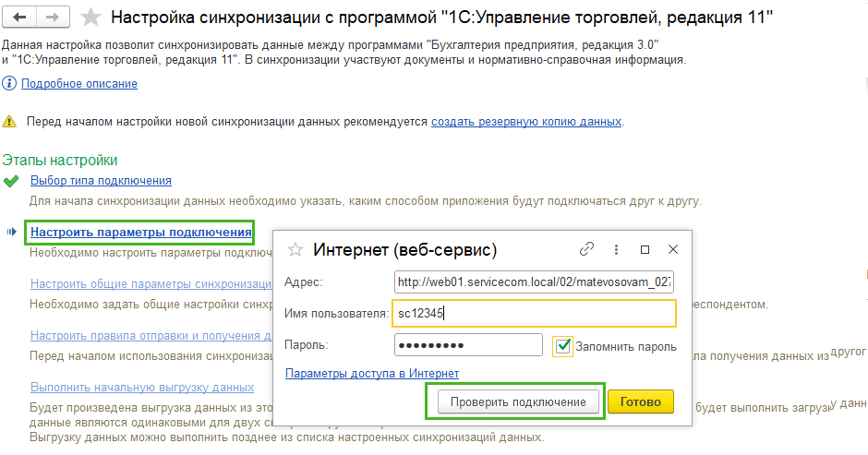Open the three-dot menu in the dialog
The width and height of the screenshot is (868, 455).
pos(616,249)
